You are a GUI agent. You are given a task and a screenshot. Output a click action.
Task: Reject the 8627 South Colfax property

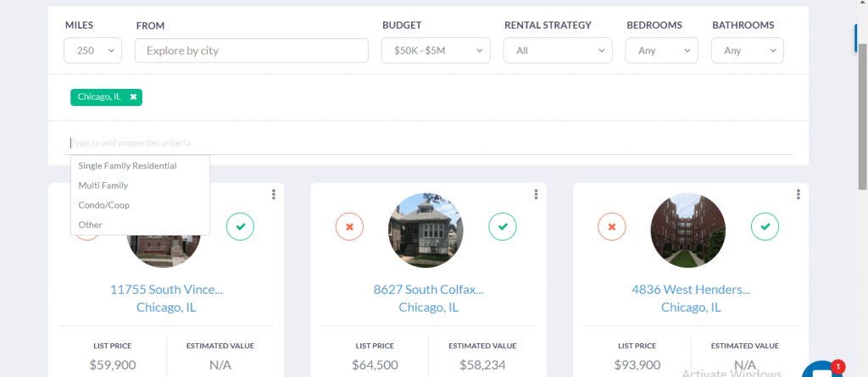pyautogui.click(x=349, y=227)
